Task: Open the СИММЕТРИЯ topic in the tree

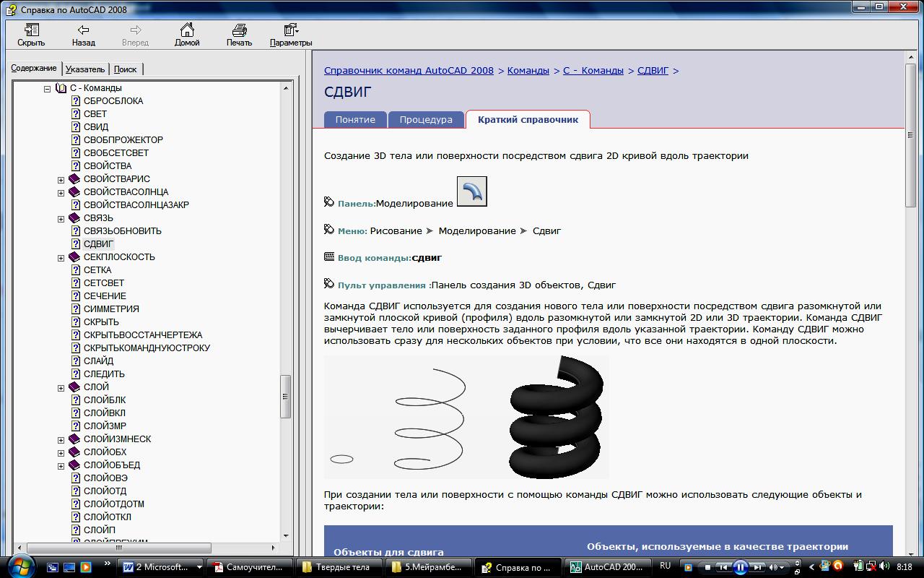Action: coord(111,309)
